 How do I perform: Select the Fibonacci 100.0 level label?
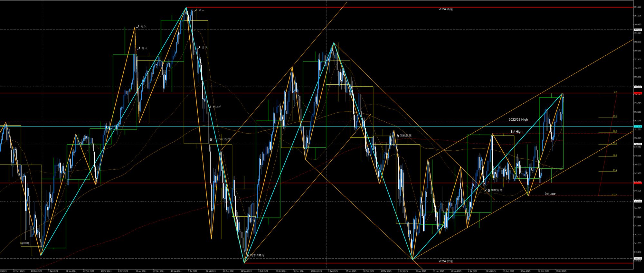point(614,195)
